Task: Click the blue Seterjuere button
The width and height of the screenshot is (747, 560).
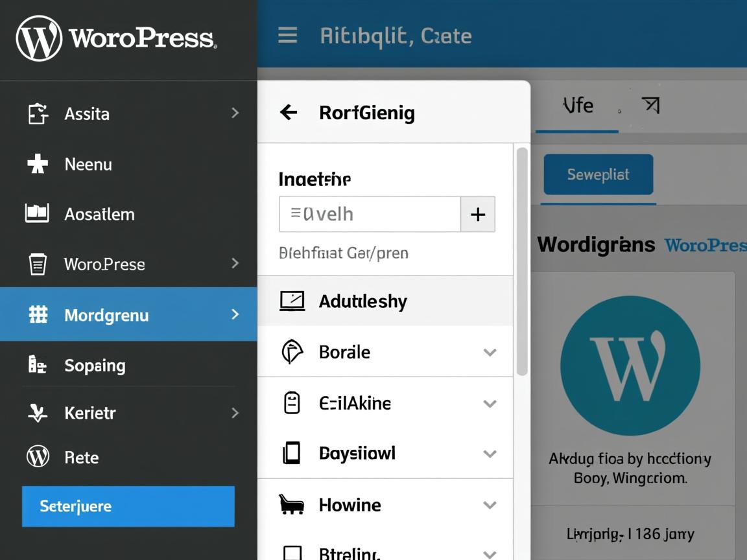Action: point(128,506)
